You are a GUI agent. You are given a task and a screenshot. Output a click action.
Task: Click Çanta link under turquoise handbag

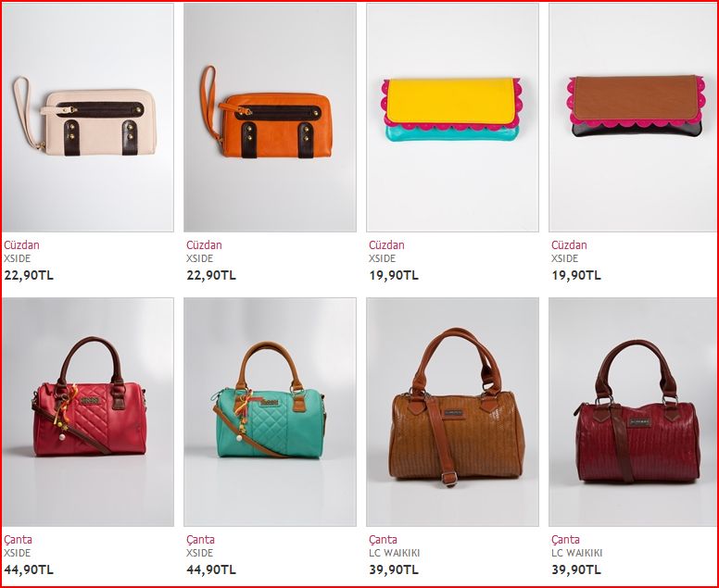200,540
